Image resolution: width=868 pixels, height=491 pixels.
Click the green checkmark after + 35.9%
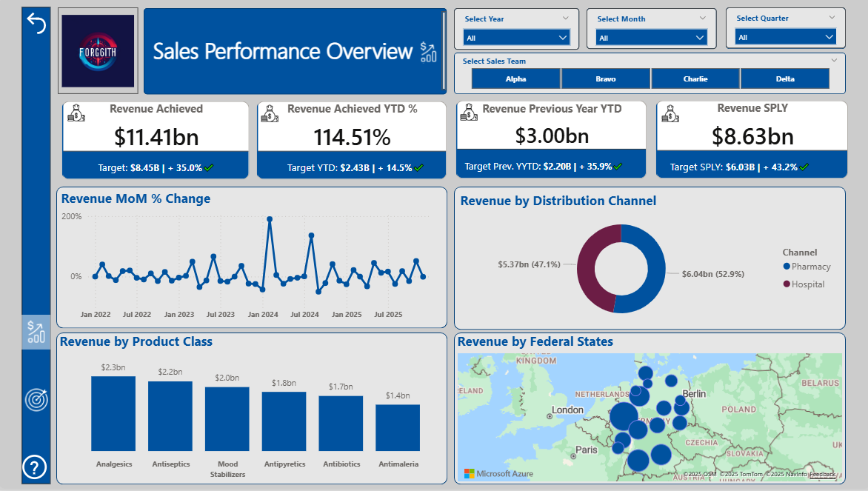pos(618,166)
